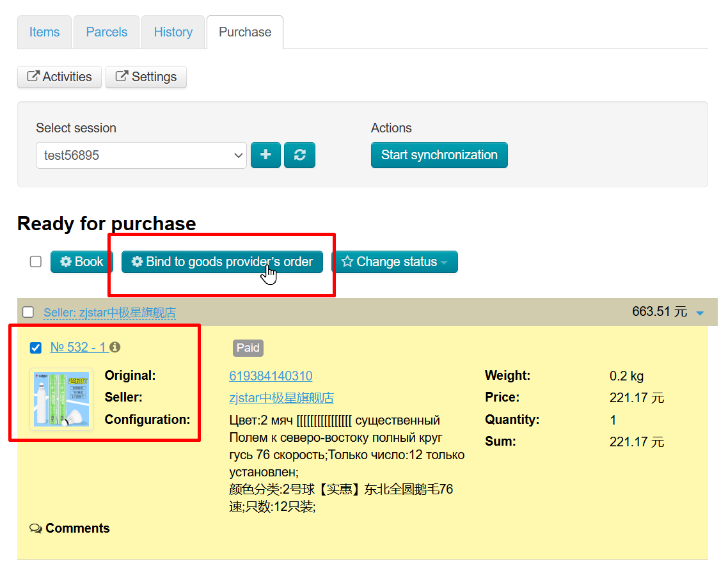Open the History tab
Screen dimensions: 728x571
pyautogui.click(x=173, y=33)
